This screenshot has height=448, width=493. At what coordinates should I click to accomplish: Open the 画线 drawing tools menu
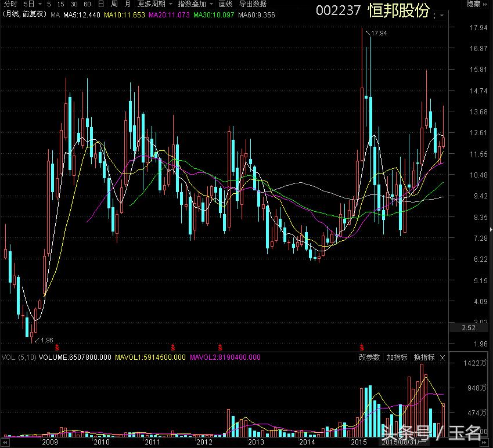(x=225, y=4)
